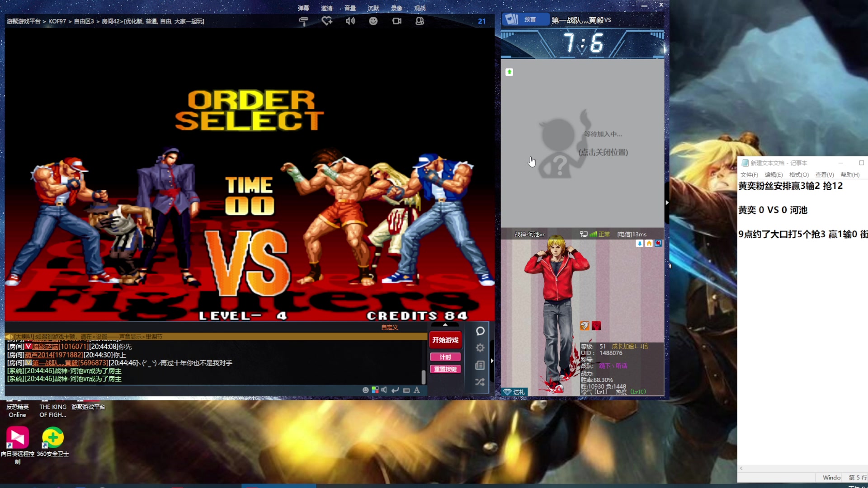Click the green up-arrow icon in opponent slot
868x488 pixels.
pos(509,72)
